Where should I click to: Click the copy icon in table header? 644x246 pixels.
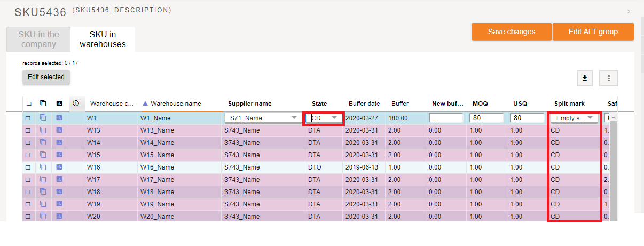[43, 103]
